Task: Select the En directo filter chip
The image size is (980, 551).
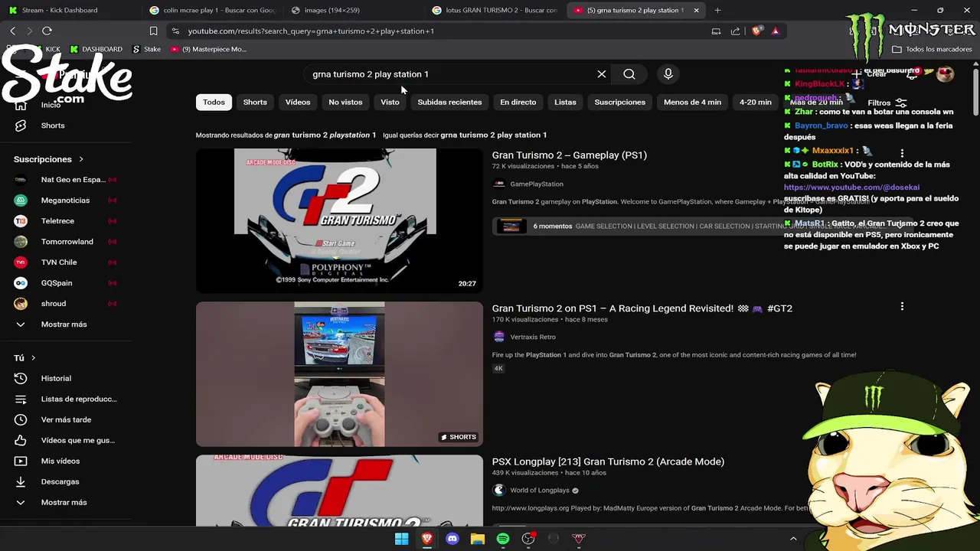Action: 518,102
